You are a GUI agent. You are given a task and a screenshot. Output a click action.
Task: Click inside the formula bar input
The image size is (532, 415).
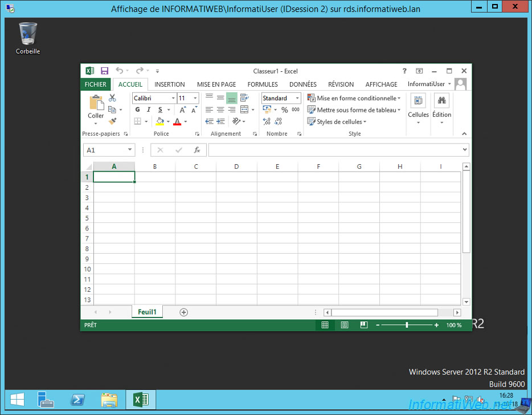coord(335,150)
